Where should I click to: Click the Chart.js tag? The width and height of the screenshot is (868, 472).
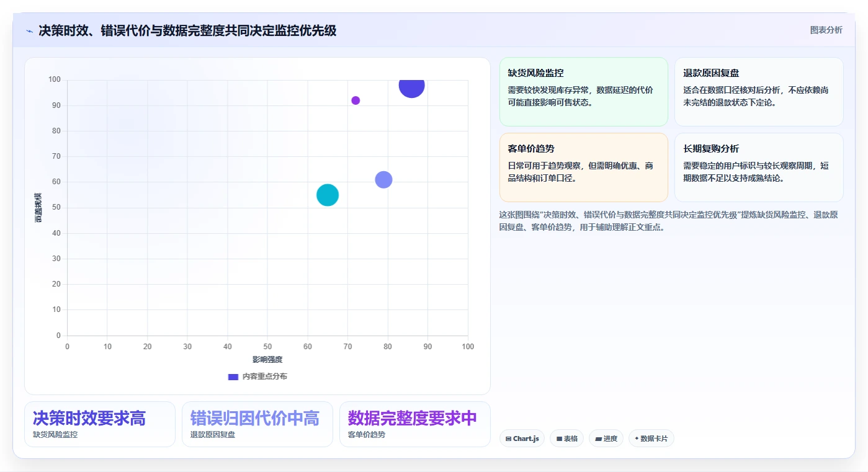(522, 439)
